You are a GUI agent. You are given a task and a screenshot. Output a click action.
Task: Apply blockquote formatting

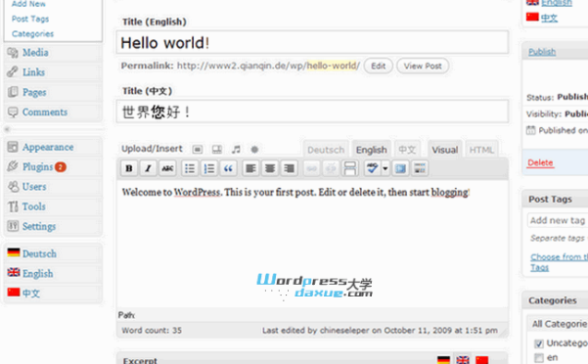[x=228, y=168]
